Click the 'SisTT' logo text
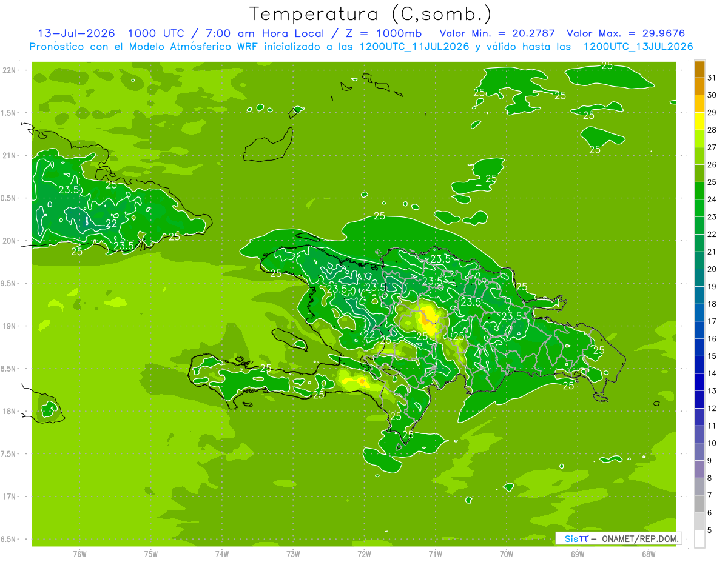Screen dimensions: 728x562 tap(576, 538)
